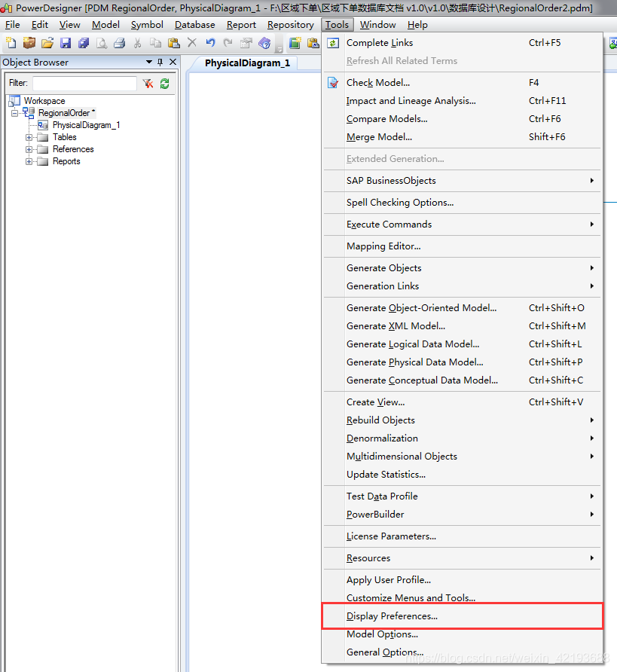Choose Check Model from Tools menu
Viewport: 617px width, 672px height.
click(463, 83)
